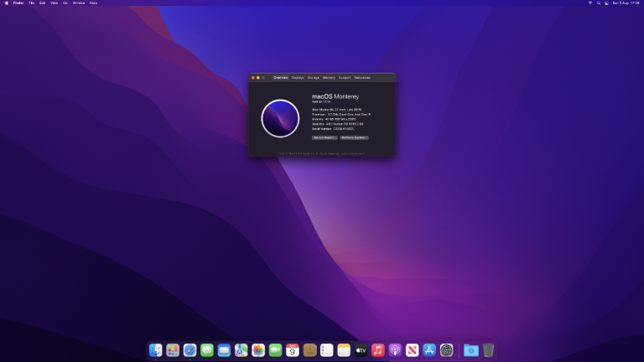This screenshot has height=362, width=644.
Task: Click the Graphics information line
Action: [338, 124]
